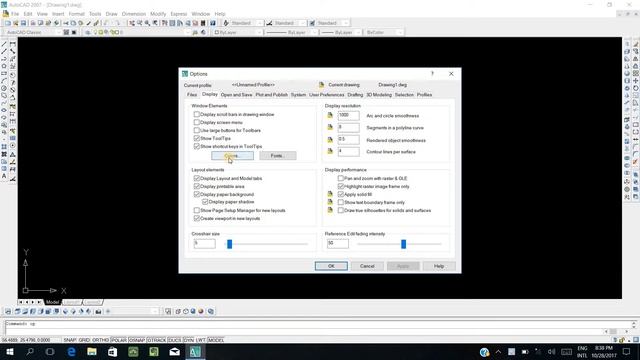
Task: Select the Multiline Text A tool
Action: [x=4, y=176]
